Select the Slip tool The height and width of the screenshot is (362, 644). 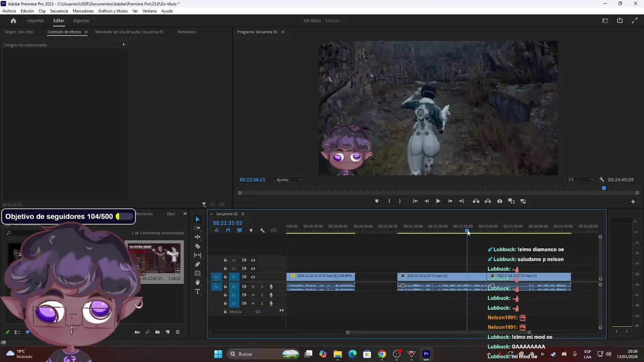(198, 255)
